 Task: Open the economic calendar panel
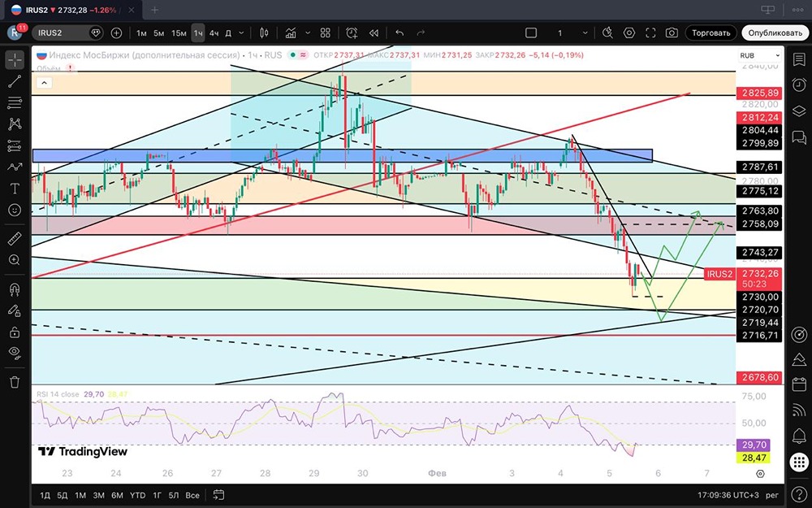click(x=799, y=384)
